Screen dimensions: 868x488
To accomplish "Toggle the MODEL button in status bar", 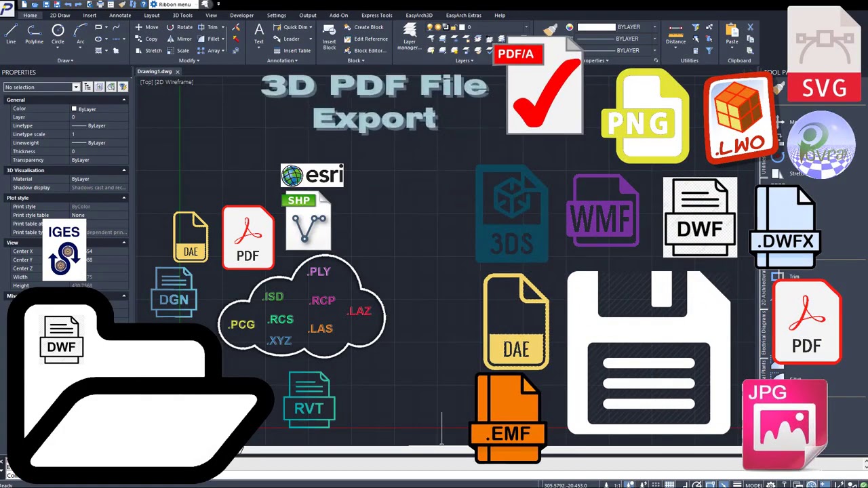I will (753, 485).
